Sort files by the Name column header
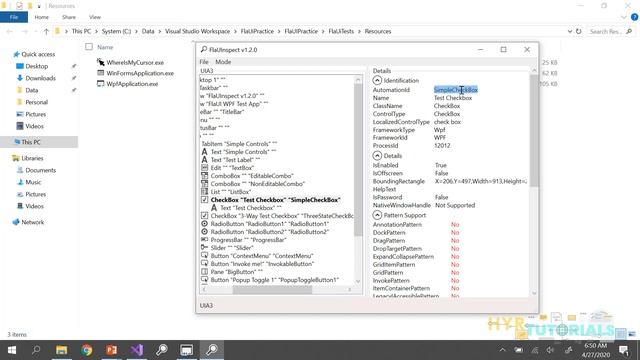640x360 pixels. tap(105, 47)
